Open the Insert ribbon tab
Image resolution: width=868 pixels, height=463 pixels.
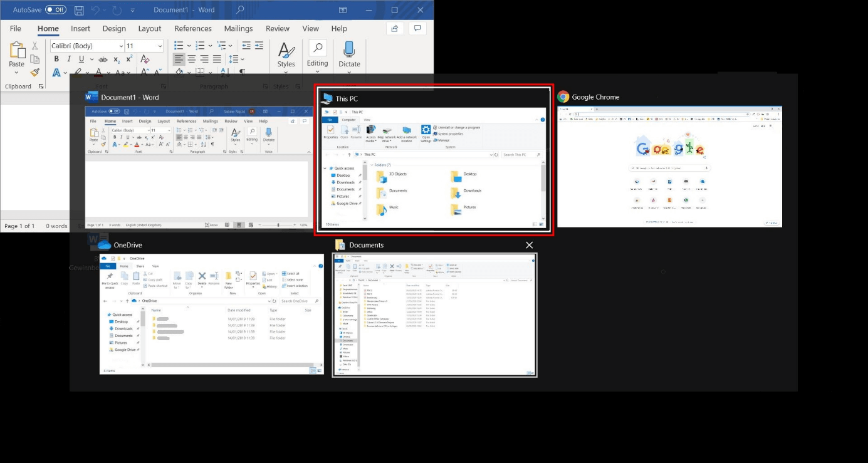80,28
